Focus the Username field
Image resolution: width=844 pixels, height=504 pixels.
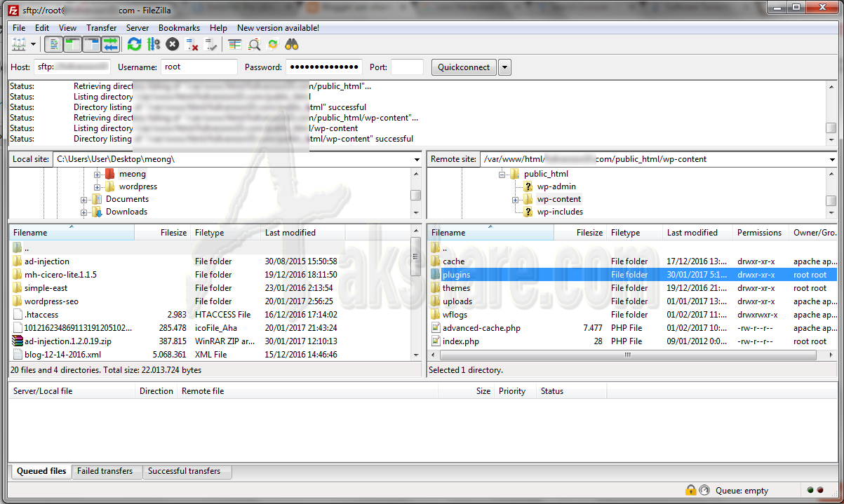click(x=199, y=67)
